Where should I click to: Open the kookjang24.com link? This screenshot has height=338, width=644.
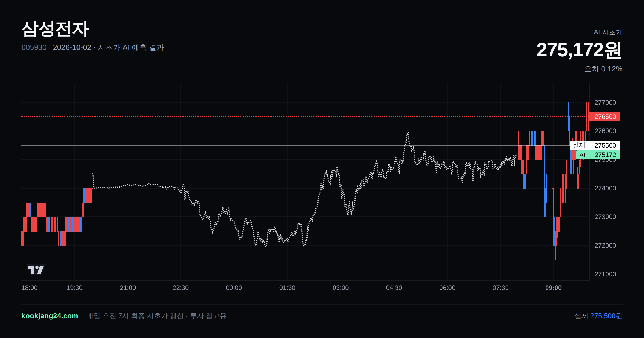coord(50,316)
